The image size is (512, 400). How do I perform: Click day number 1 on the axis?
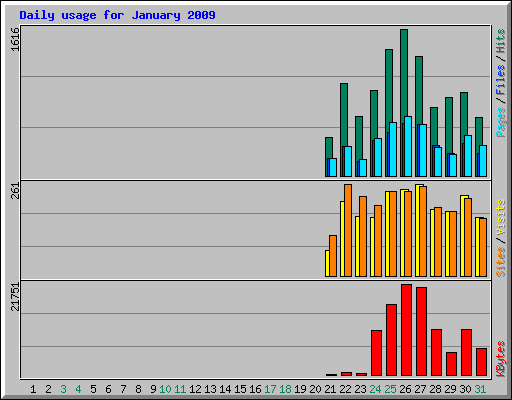pos(33,389)
